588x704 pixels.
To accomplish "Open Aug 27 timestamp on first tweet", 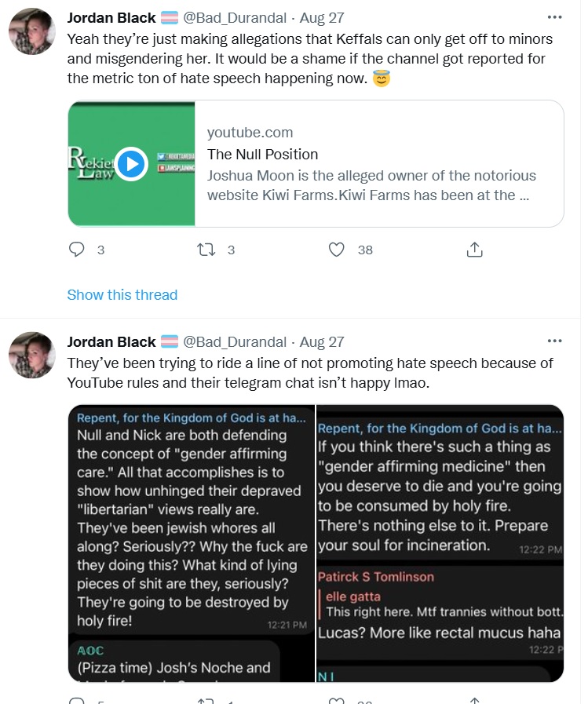I will 322,18.
